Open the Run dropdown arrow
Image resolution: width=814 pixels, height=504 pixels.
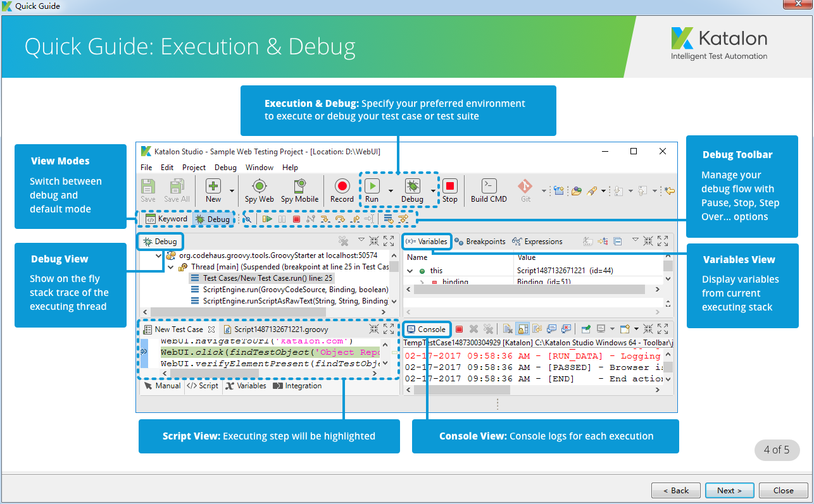tap(391, 190)
